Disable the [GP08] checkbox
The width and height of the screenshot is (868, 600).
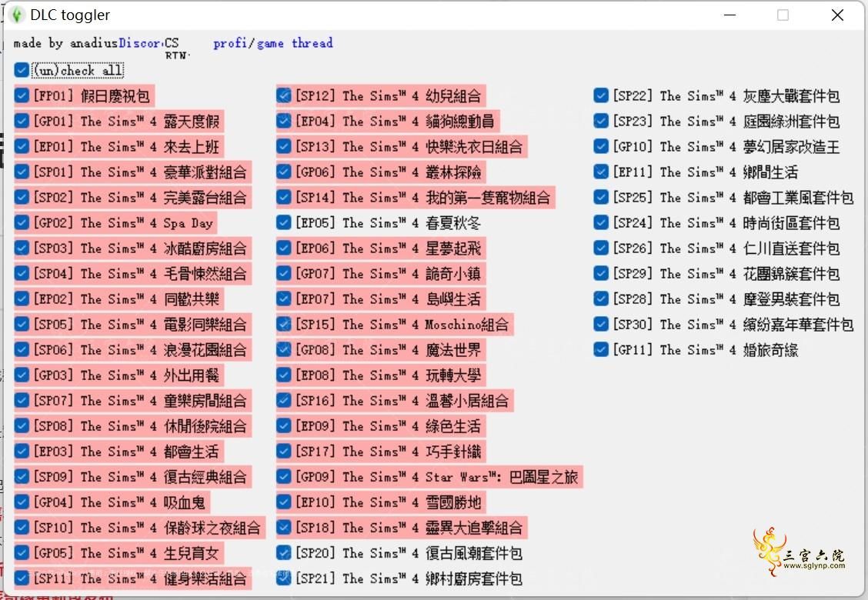pyautogui.click(x=283, y=350)
